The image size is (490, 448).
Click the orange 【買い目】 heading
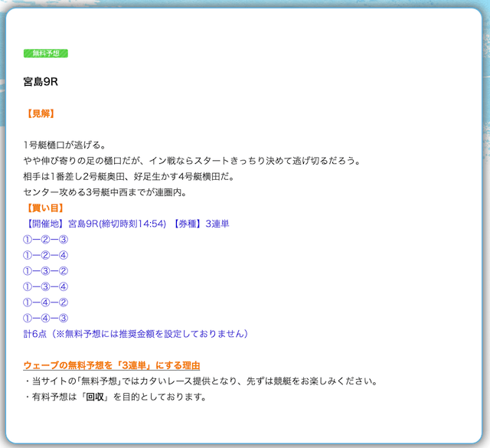45,208
